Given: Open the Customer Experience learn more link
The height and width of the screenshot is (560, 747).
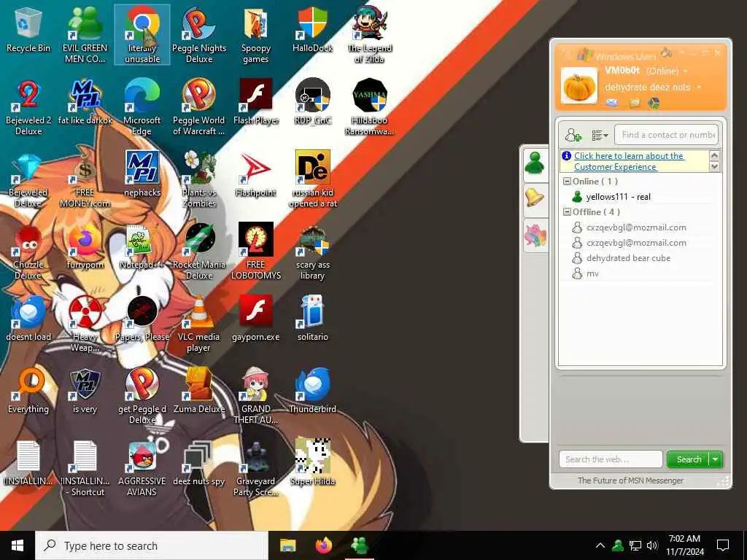Looking at the screenshot, I should click(629, 161).
